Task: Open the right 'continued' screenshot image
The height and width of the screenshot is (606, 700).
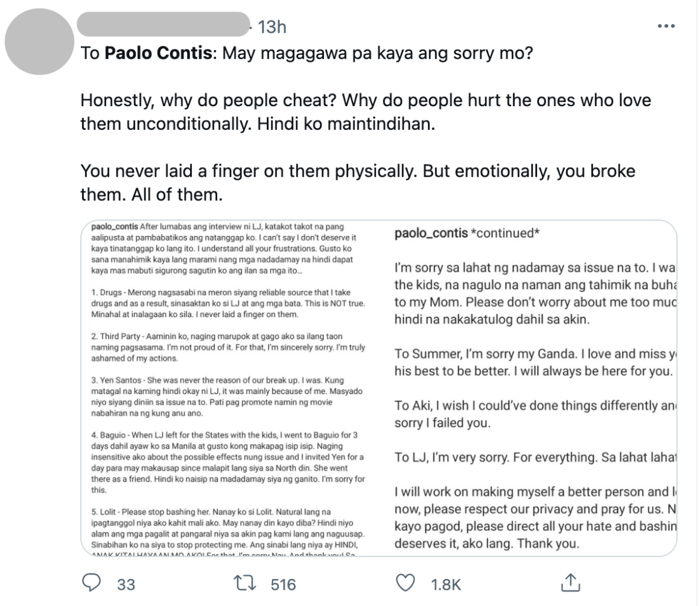Action: tap(532, 387)
